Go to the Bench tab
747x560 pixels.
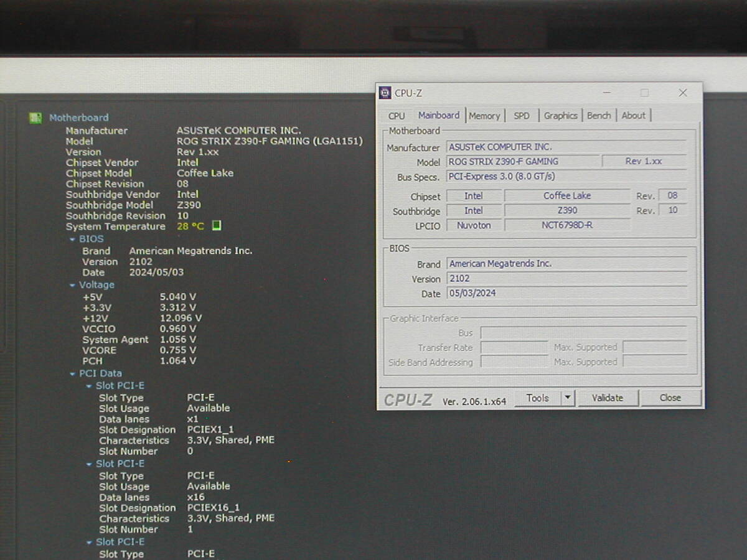(x=599, y=116)
